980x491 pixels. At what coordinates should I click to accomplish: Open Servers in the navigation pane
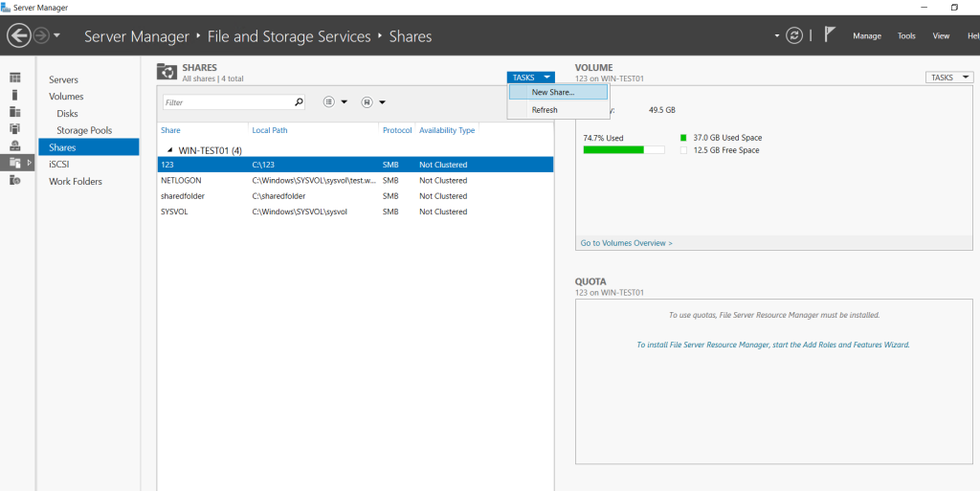(x=64, y=80)
